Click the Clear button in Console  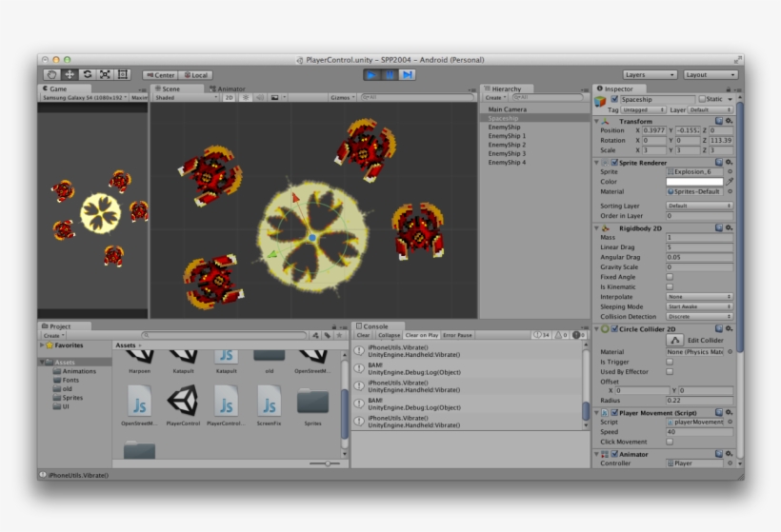(363, 335)
